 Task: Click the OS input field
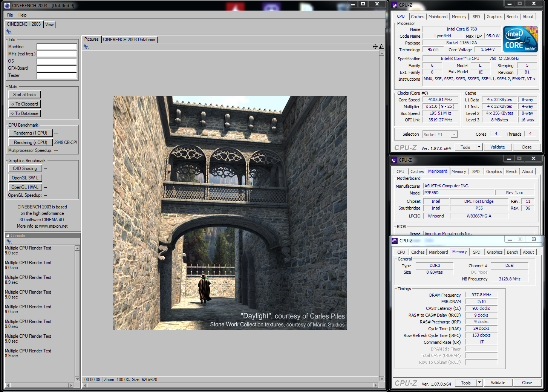(57, 61)
